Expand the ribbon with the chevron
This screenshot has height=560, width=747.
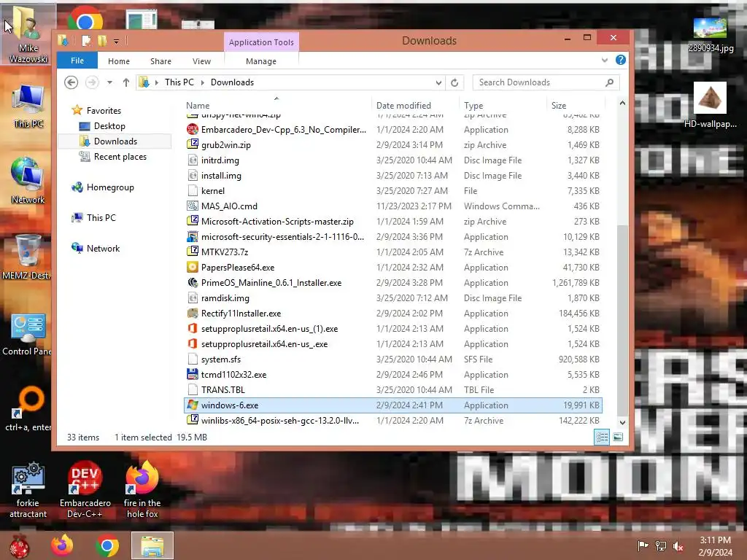[x=604, y=60]
